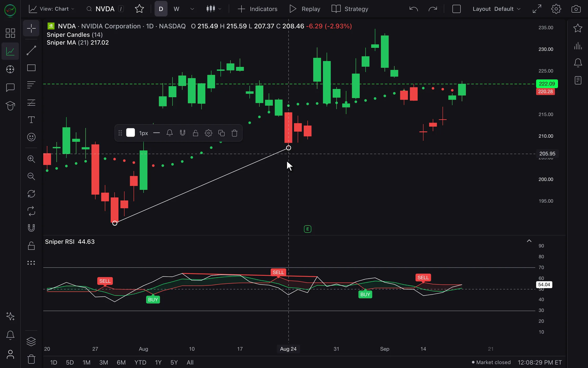The image size is (588, 368).
Task: Select daily D timeframe
Action: coord(161,9)
